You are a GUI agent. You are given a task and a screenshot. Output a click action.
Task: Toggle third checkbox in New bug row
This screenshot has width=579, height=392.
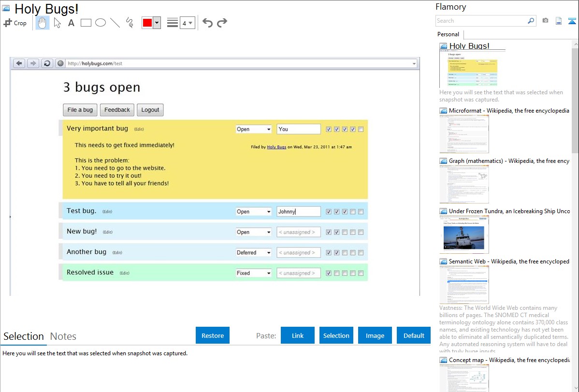(345, 232)
